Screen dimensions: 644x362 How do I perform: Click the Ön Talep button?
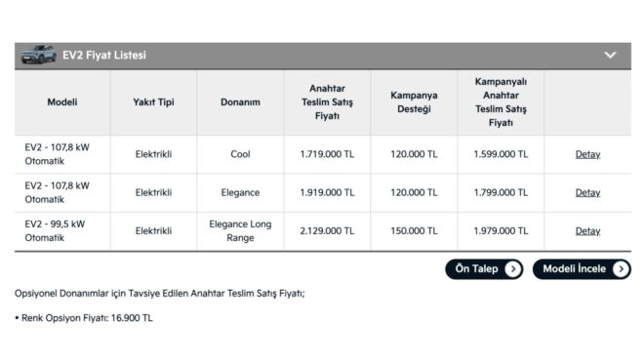pos(484,269)
